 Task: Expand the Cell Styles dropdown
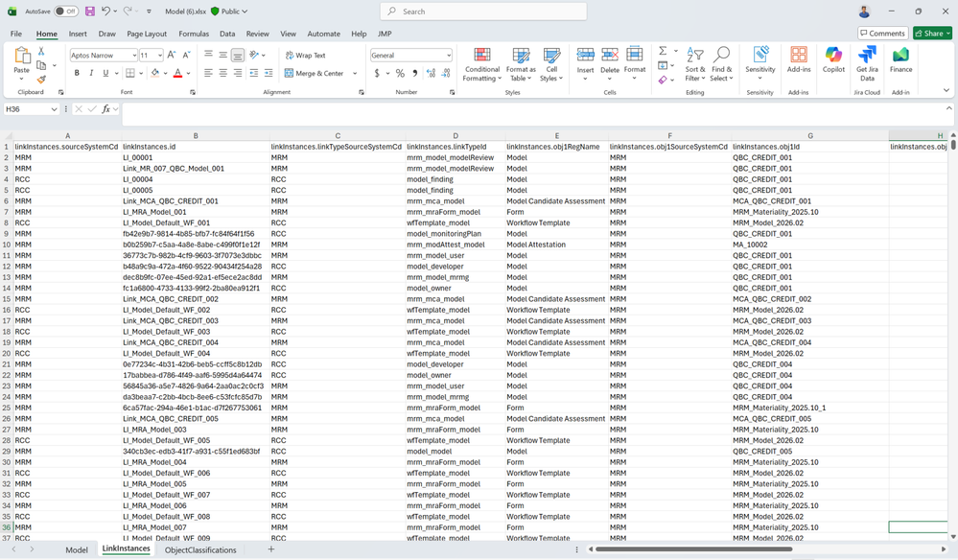click(x=551, y=64)
